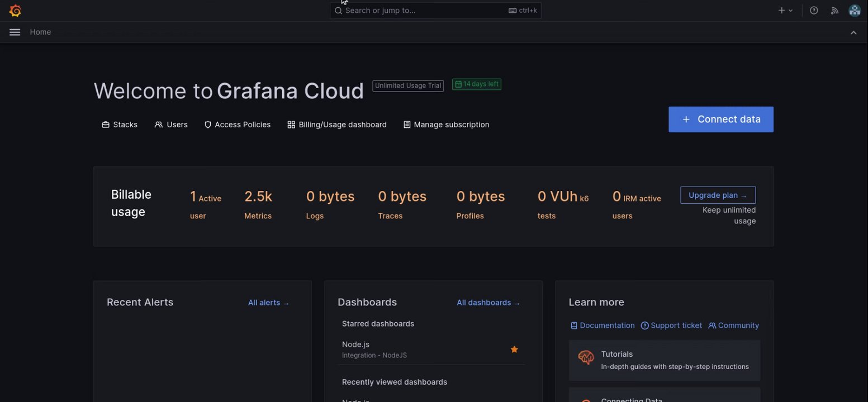Open the help menu icon
868x402 pixels.
(814, 11)
